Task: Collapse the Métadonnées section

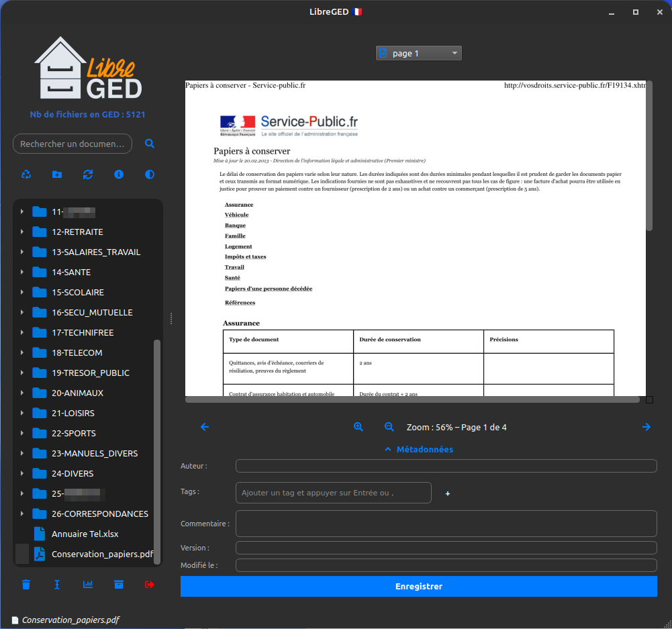Action: (x=419, y=449)
